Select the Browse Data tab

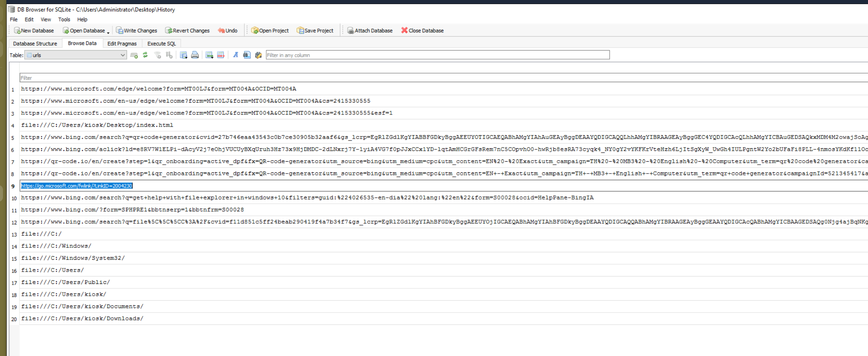coord(82,43)
